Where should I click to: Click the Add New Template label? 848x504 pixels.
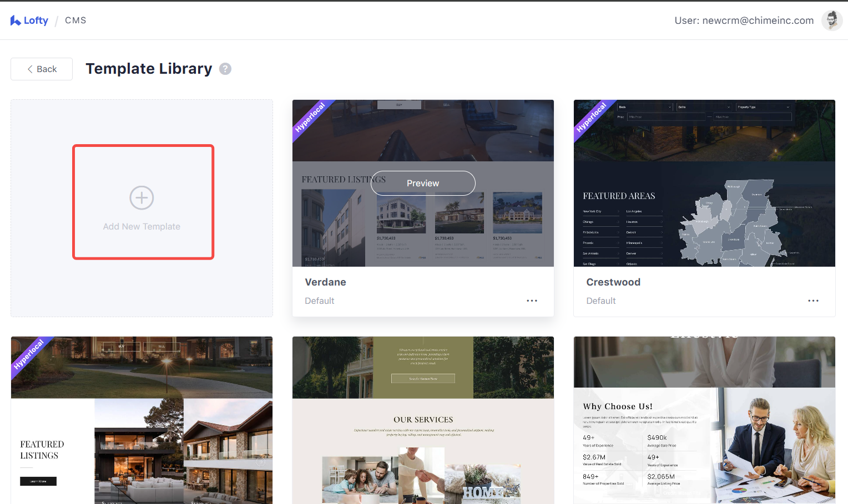point(142,226)
